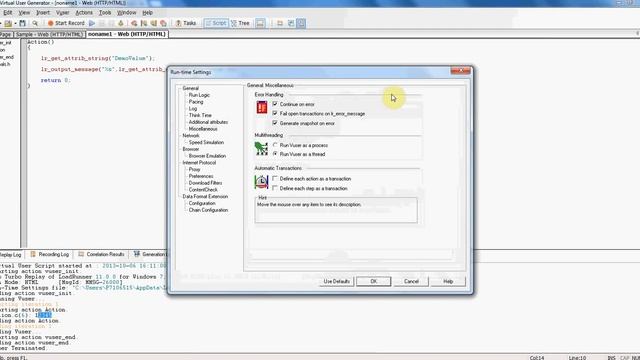Select Think Time in settings tree

(x=200, y=115)
